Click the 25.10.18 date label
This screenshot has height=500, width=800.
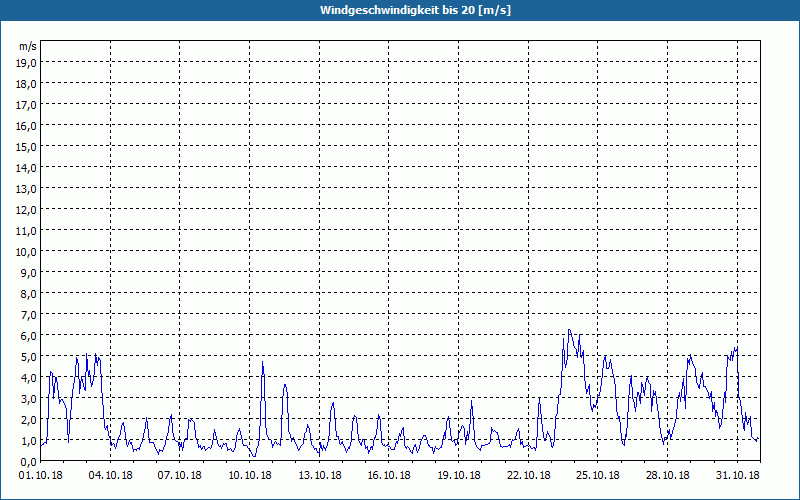600,475
